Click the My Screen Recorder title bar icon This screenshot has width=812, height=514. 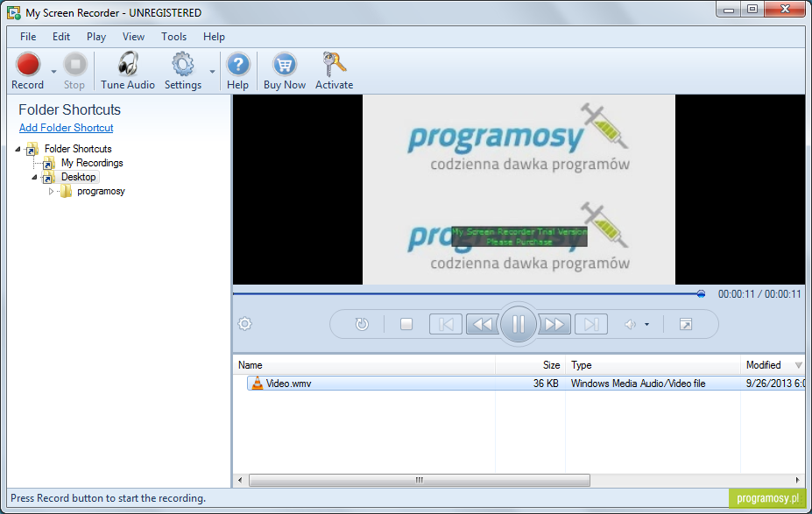coord(14,13)
